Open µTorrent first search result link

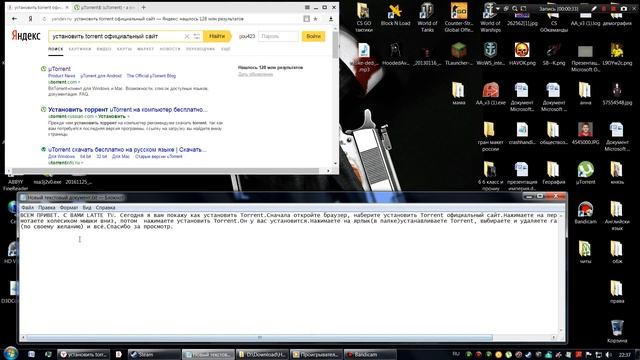pyautogui.click(x=59, y=69)
